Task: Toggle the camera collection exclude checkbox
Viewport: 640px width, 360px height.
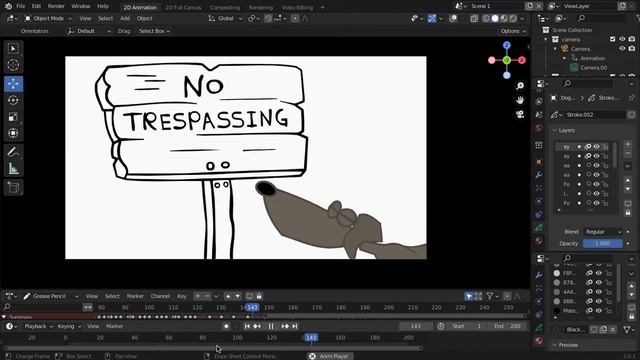Action: coord(613,39)
